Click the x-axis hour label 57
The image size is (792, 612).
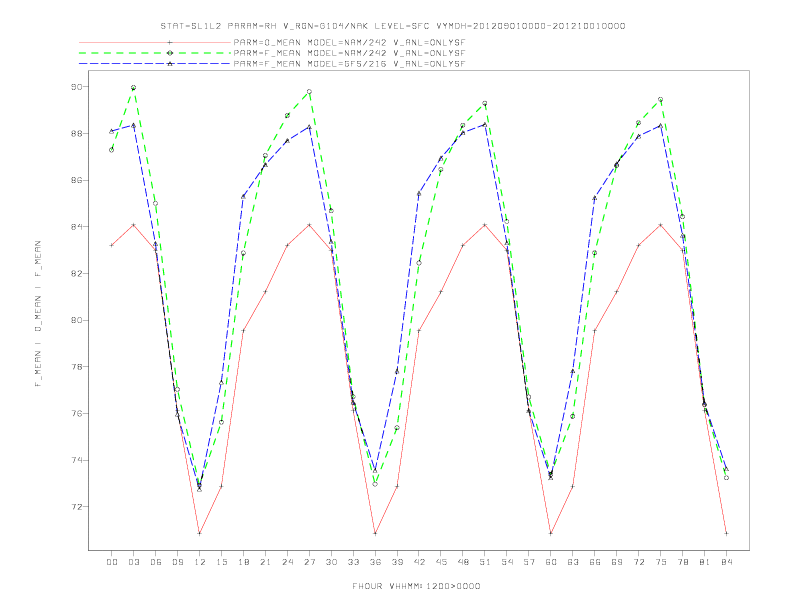coord(529,562)
